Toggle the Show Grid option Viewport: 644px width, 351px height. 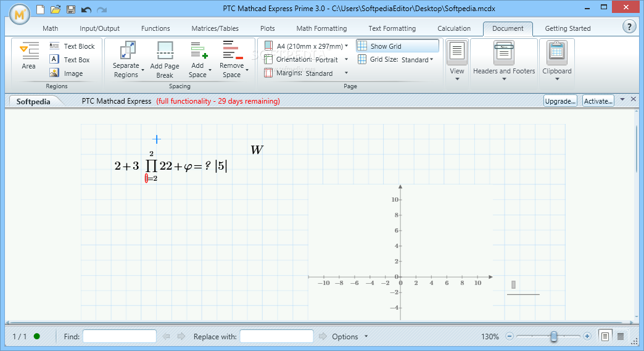pyautogui.click(x=397, y=46)
